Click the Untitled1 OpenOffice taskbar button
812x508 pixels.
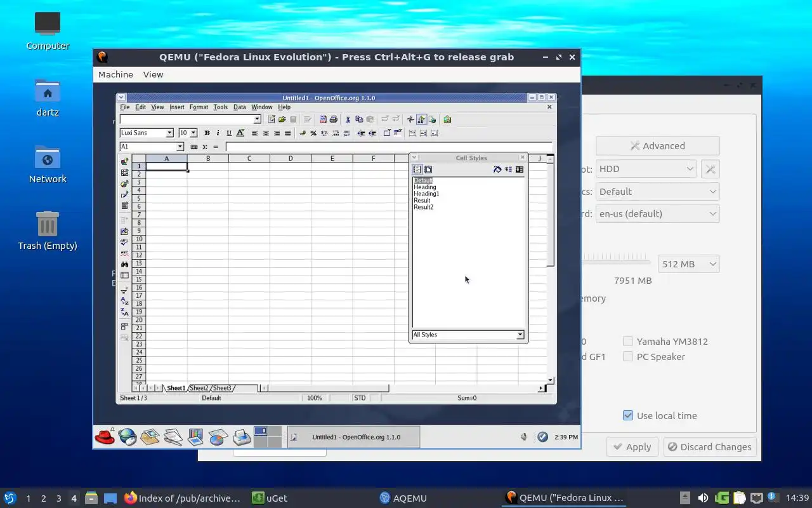pyautogui.click(x=353, y=437)
